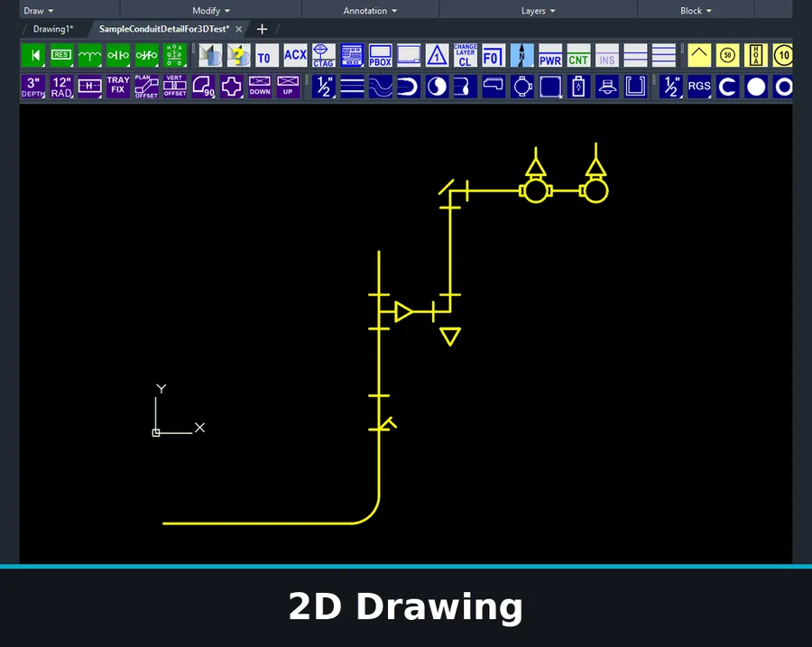Click the T0 toolbar icon

click(267, 55)
